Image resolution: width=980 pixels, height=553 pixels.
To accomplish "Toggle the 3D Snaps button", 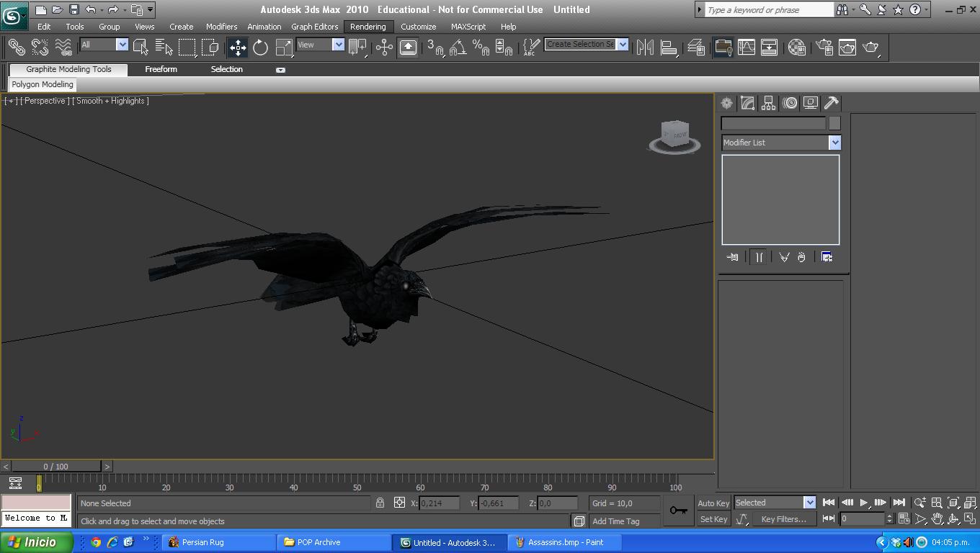I will [435, 48].
